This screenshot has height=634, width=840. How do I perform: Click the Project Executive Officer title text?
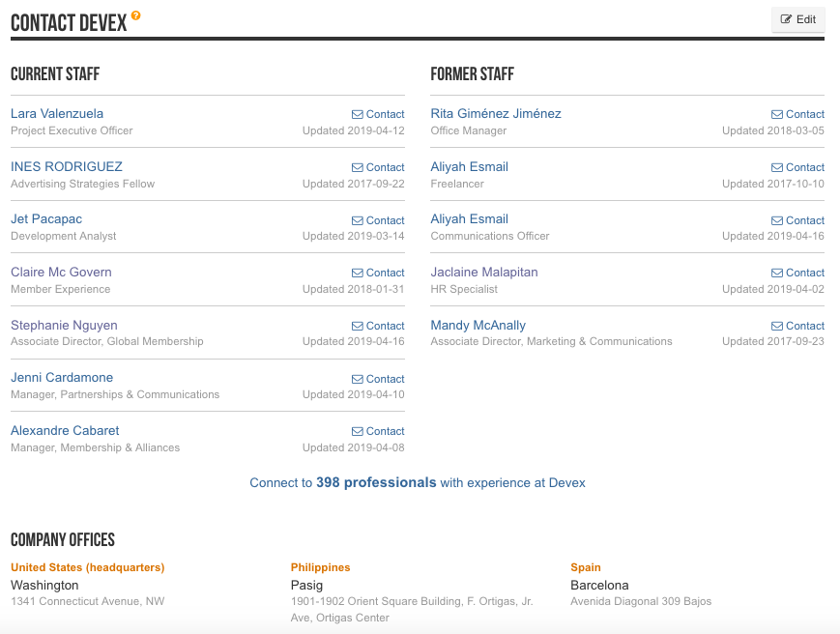(72, 130)
